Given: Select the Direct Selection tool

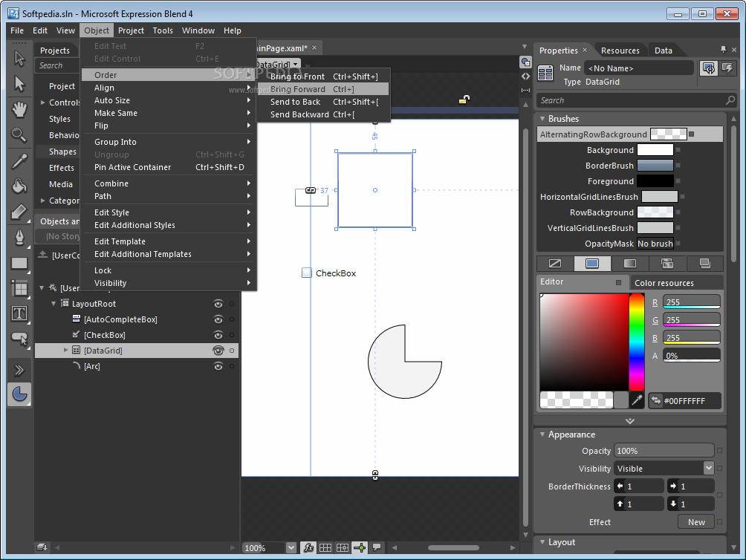Looking at the screenshot, I should click(19, 84).
